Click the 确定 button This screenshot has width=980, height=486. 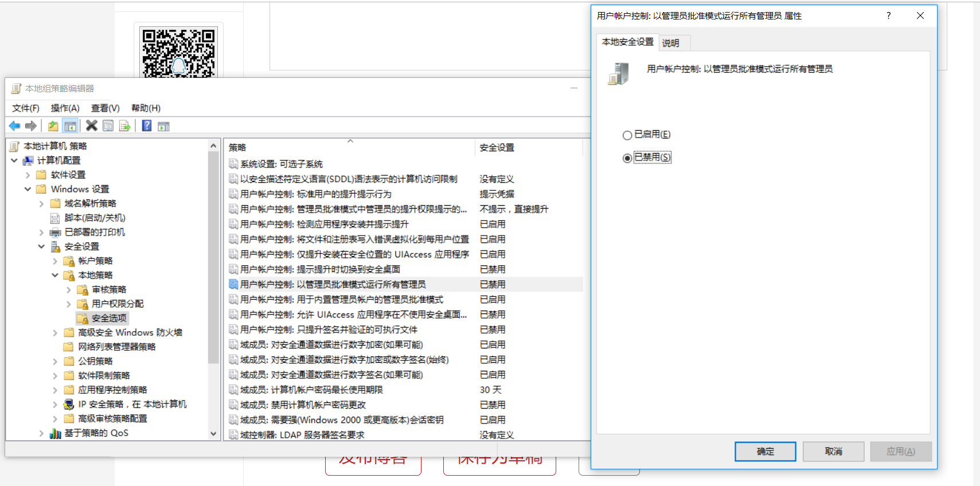[765, 452]
